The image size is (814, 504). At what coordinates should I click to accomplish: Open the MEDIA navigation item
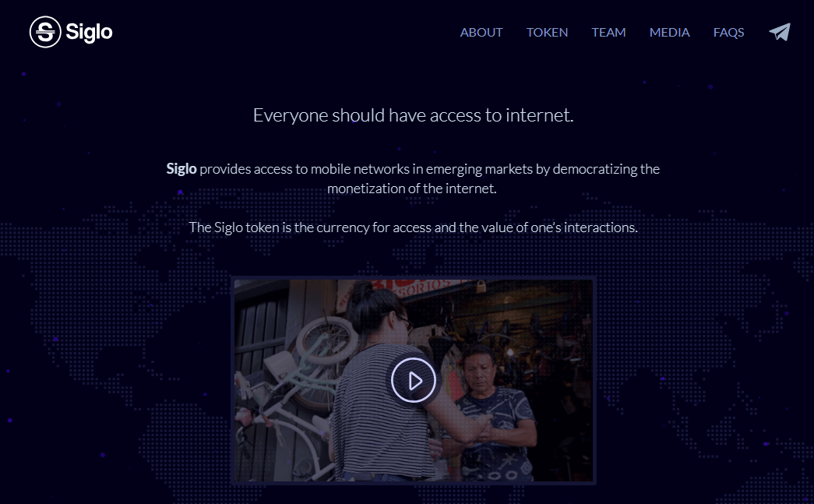[670, 32]
